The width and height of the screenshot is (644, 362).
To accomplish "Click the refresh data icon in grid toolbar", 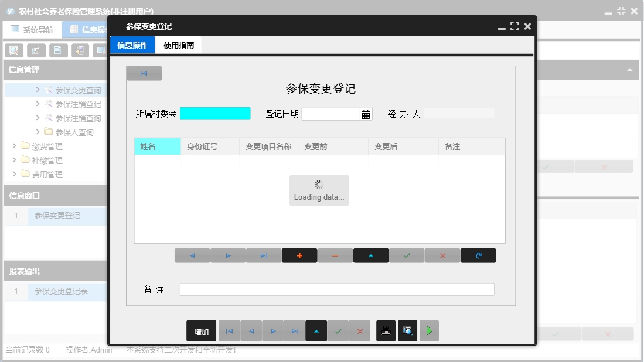I will (x=478, y=255).
